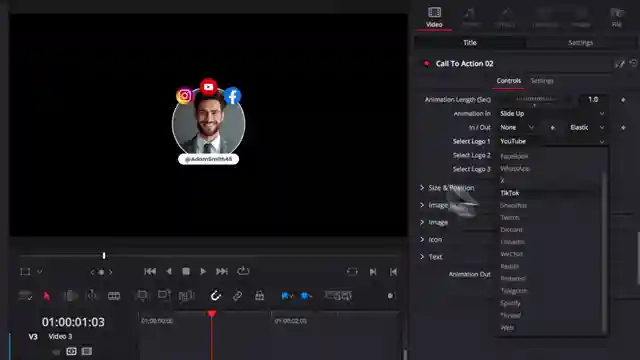Viewport: 640px width, 360px height.
Task: Add keyframe for Animation Length
Action: point(623,100)
